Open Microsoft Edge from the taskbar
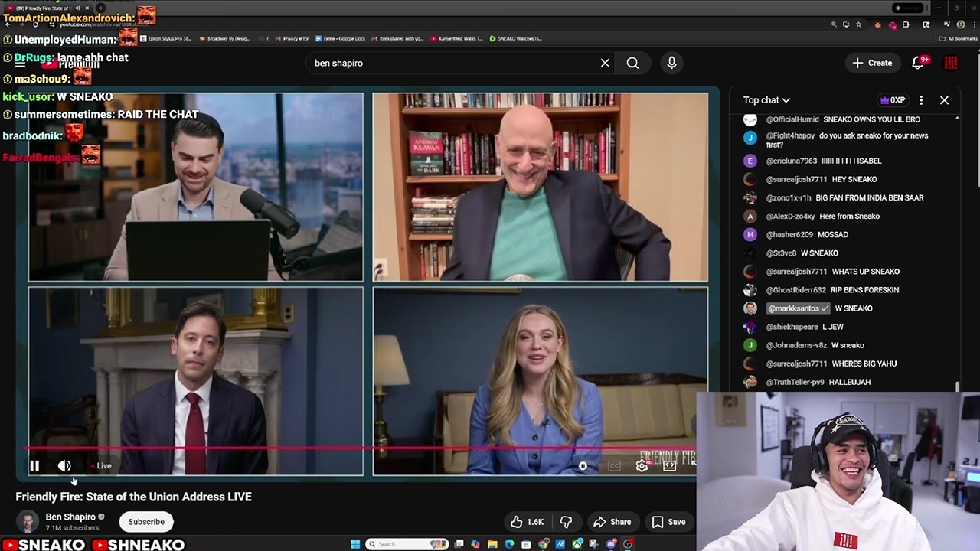This screenshot has height=551, width=980. (509, 544)
